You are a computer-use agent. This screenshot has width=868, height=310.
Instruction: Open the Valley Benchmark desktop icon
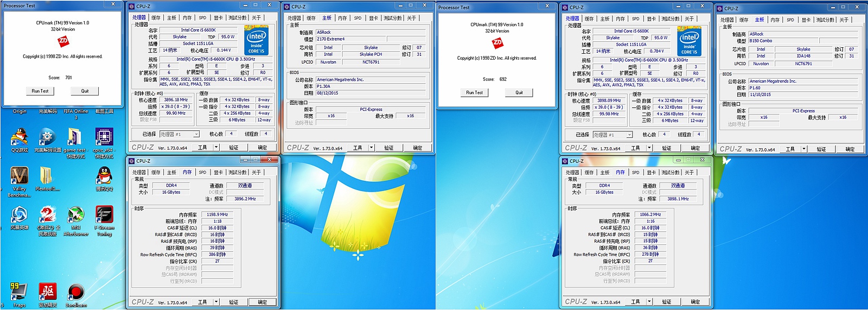click(20, 176)
